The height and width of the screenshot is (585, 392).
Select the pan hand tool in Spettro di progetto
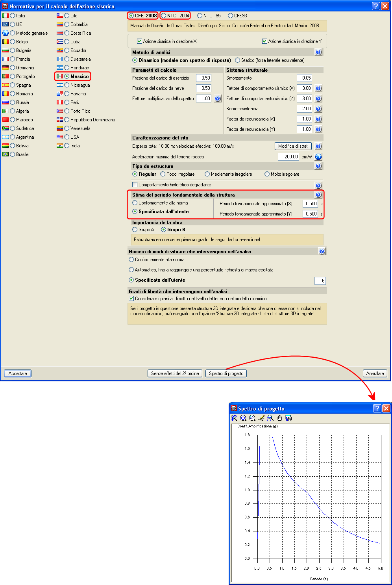click(x=279, y=418)
